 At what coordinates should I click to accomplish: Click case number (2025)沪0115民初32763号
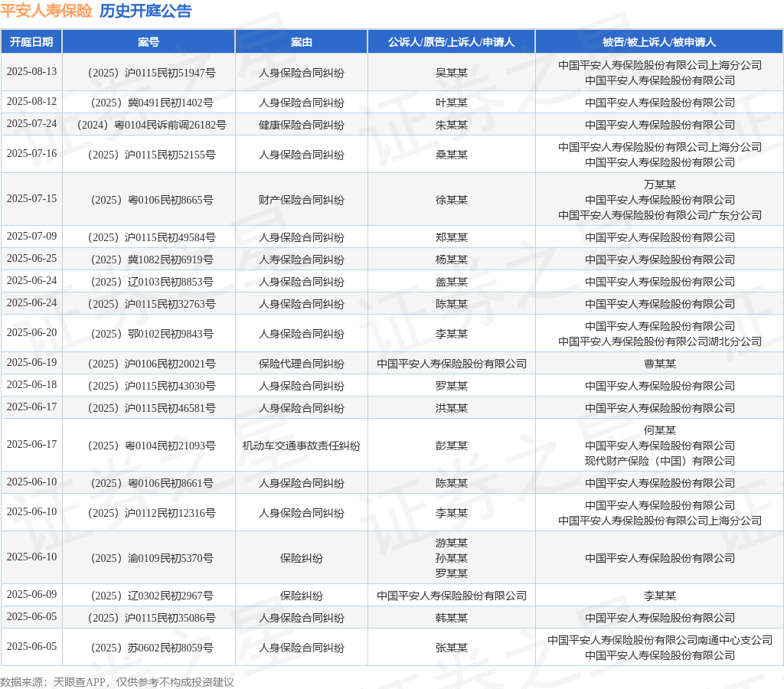coord(152,304)
